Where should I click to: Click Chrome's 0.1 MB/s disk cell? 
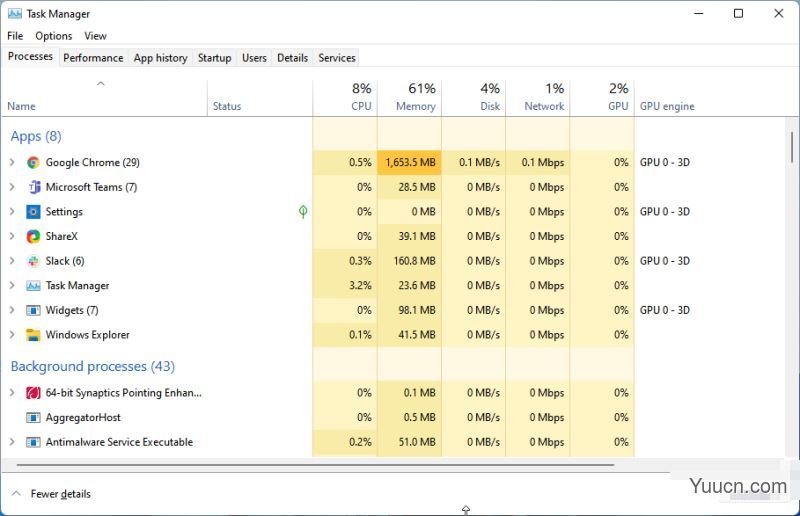pos(473,162)
